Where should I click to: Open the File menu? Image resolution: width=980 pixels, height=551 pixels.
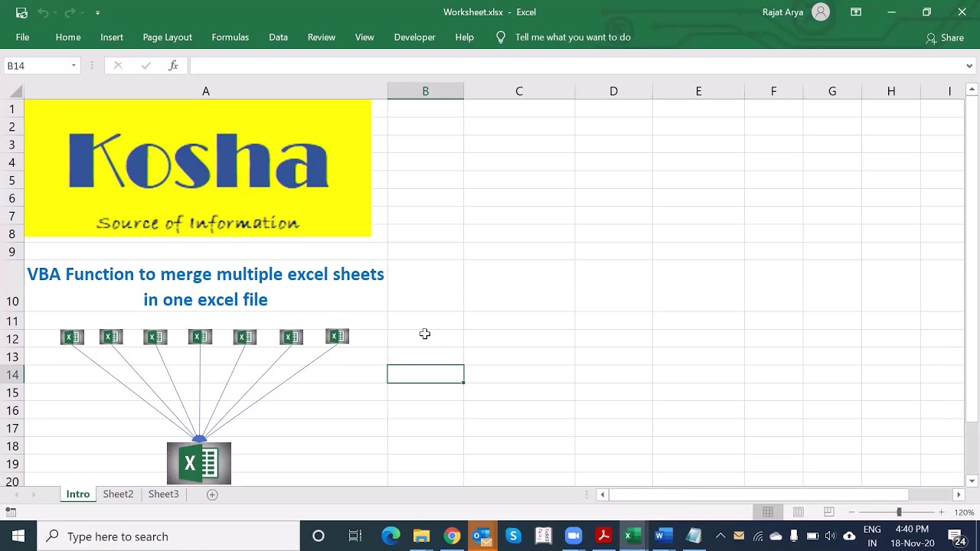22,37
